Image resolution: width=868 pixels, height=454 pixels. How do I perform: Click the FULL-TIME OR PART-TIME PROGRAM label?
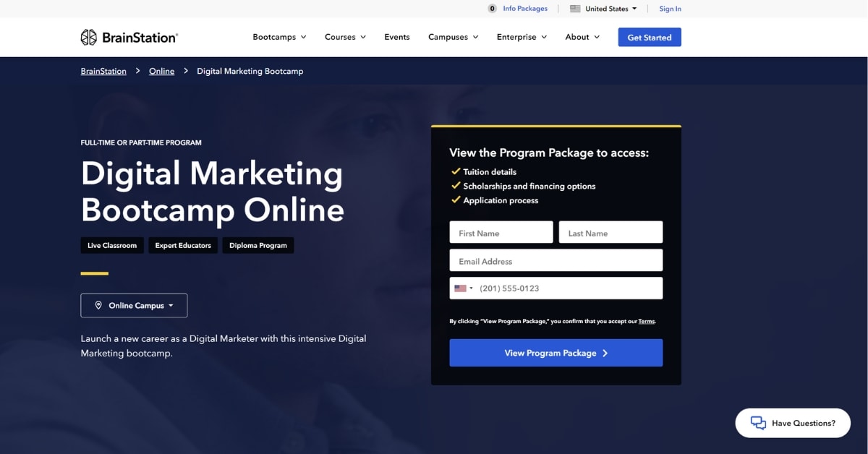(141, 143)
